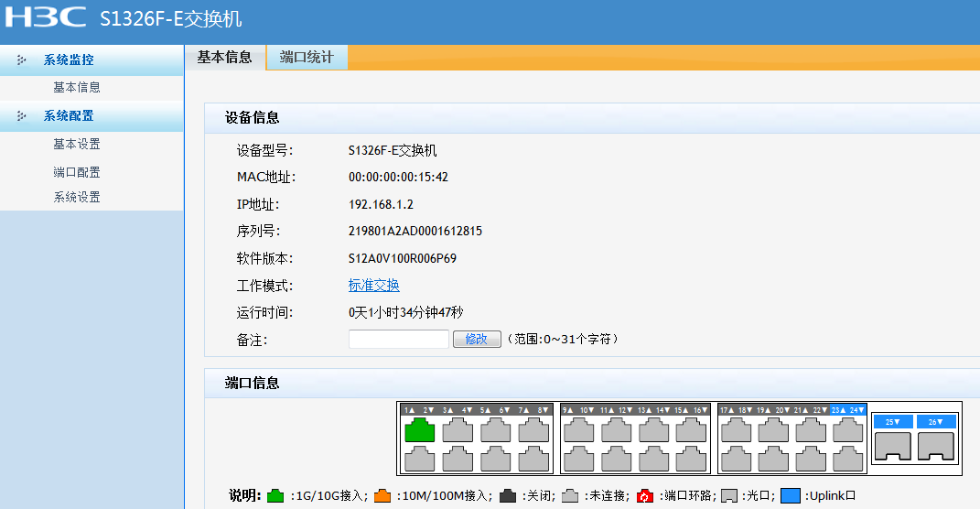Pick port 5 on the switch diagram
This screenshot has width=980, height=509.
point(496,429)
